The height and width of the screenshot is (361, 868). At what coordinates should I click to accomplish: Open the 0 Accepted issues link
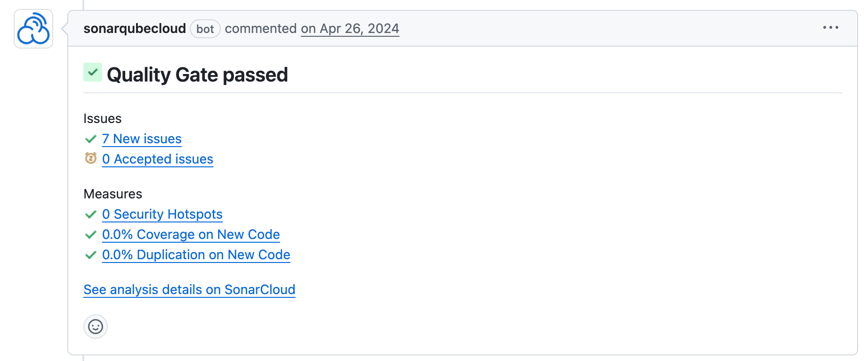pos(158,159)
